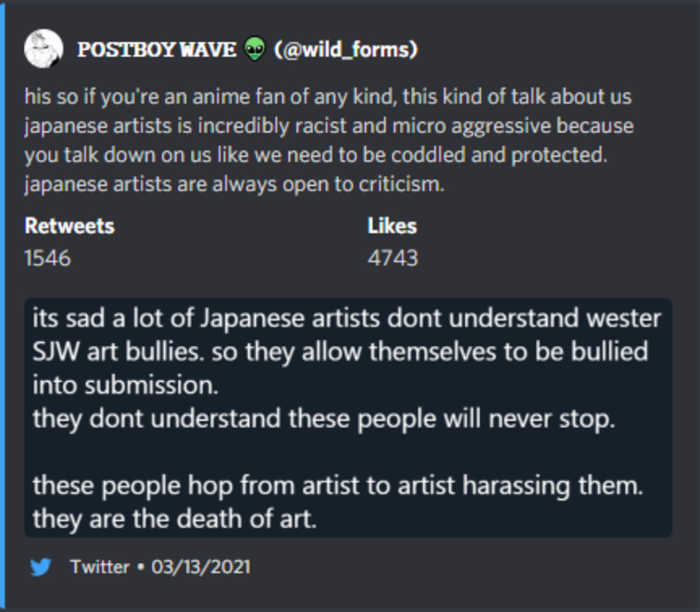Screen dimensions: 700x612
Task: Click the likes count 4743
Action: tap(392, 258)
